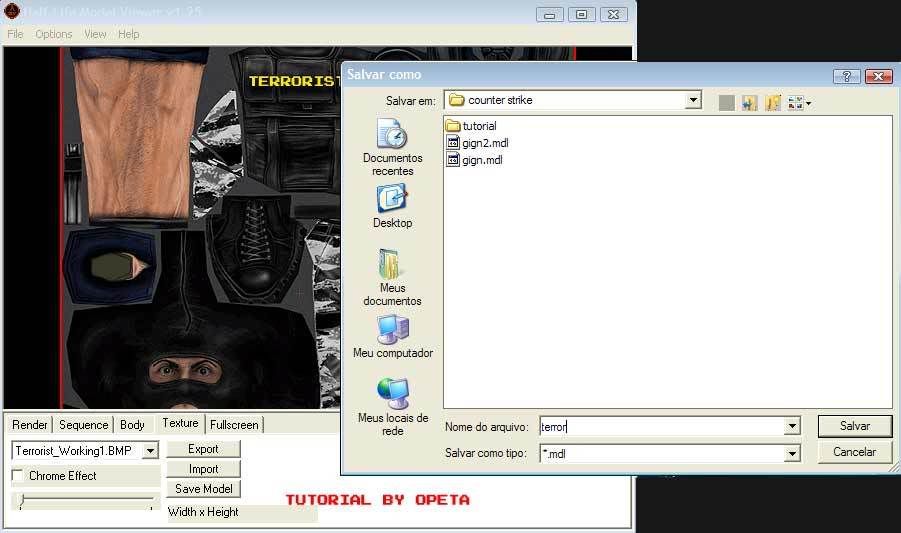Click the terrorist texture preview in Model Viewer
This screenshot has width=901, height=533.
coord(201,227)
